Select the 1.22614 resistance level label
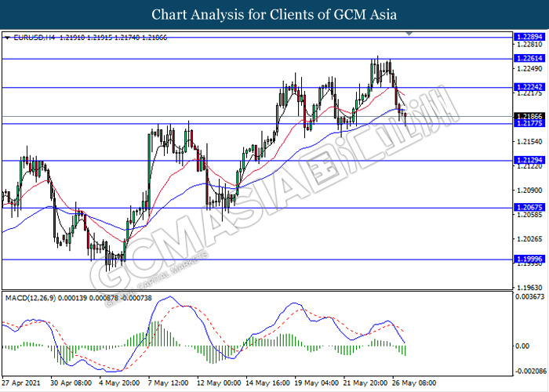Image resolution: width=549 pixels, height=392 pixels. tap(529, 59)
